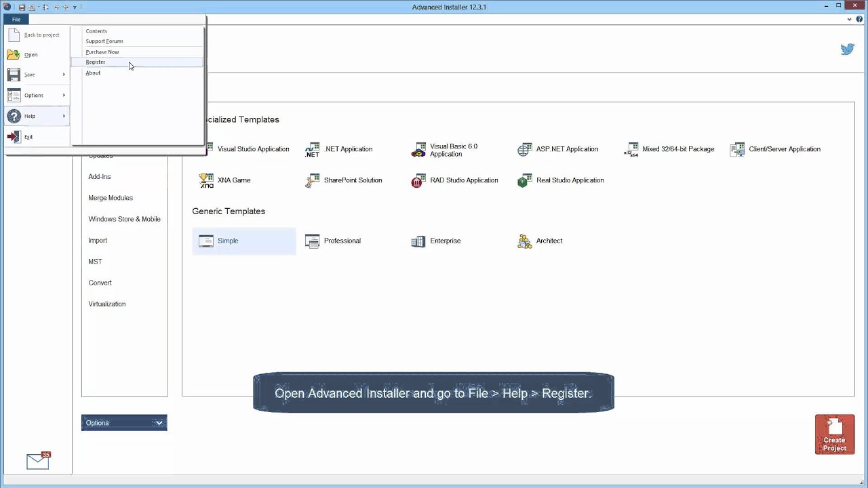Viewport: 868px width, 488px height.
Task: Click the Help question mark icon
Action: [14, 116]
